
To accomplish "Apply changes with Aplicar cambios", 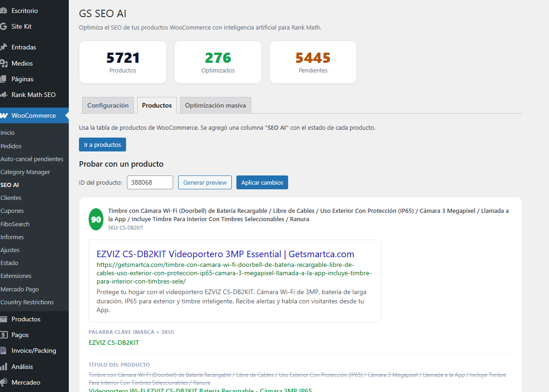I will (262, 182).
